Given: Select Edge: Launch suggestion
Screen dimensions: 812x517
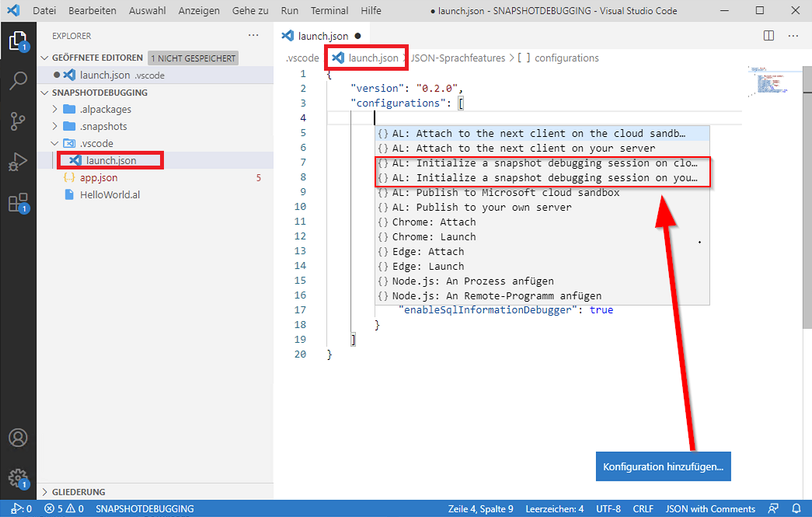Looking at the screenshot, I should tap(542, 266).
